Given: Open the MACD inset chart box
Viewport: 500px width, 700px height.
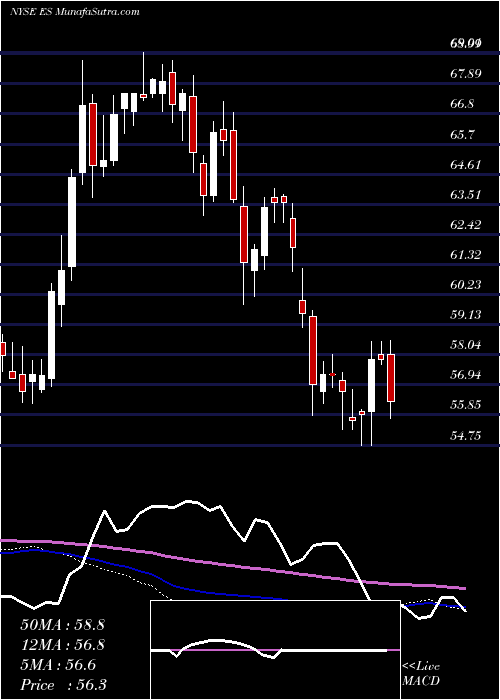Looking at the screenshot, I should click(275, 650).
